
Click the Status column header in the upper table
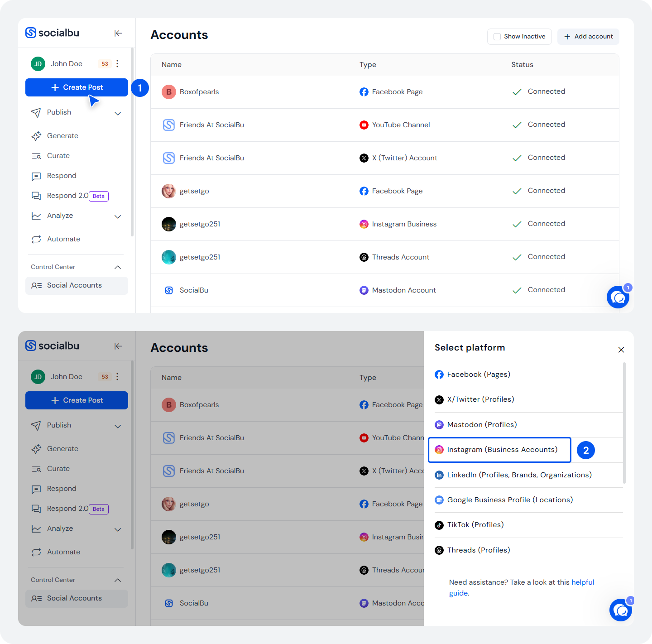pyautogui.click(x=522, y=65)
